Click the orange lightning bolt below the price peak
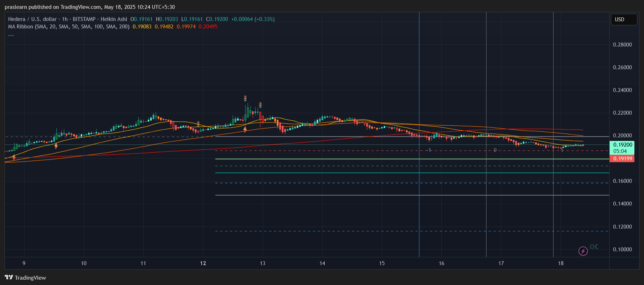The image size is (644, 285). 245,130
